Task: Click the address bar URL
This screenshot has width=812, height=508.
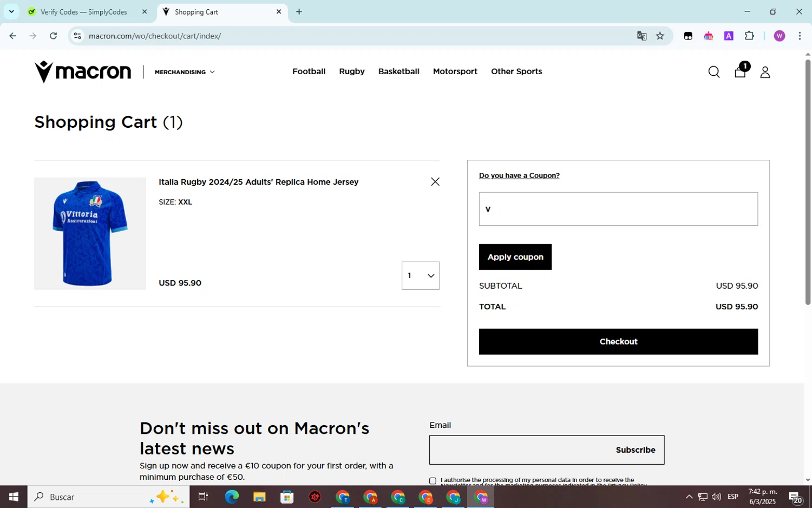Action: 155,36
